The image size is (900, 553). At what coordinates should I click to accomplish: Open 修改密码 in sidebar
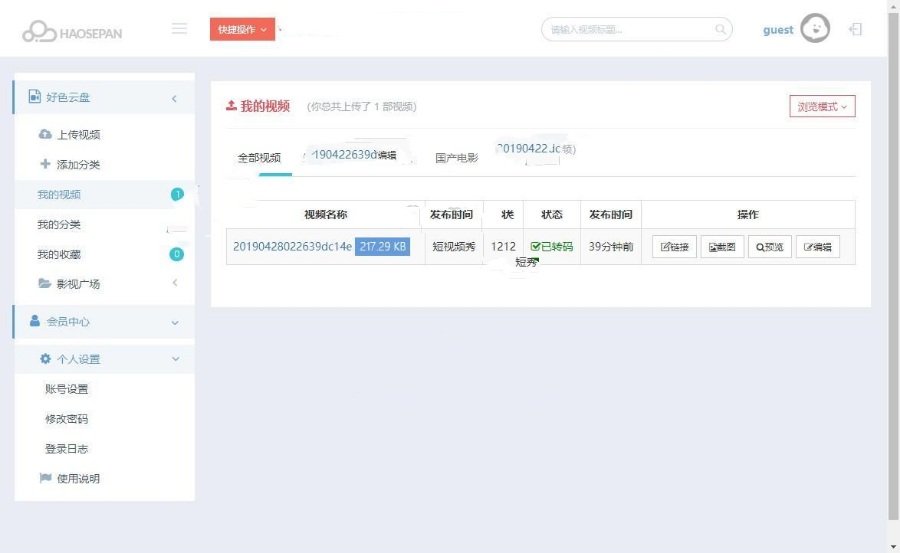(67, 419)
